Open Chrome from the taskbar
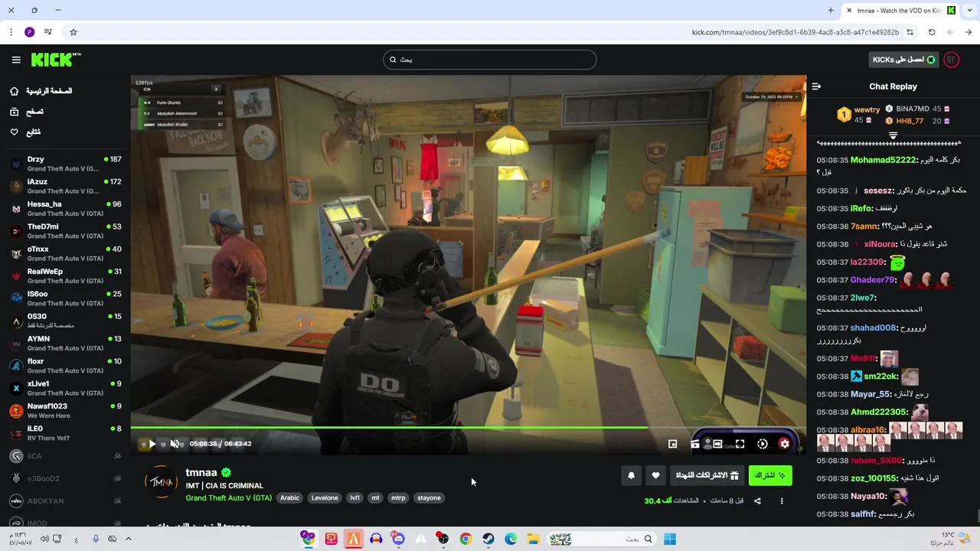980x551 pixels. click(x=465, y=539)
